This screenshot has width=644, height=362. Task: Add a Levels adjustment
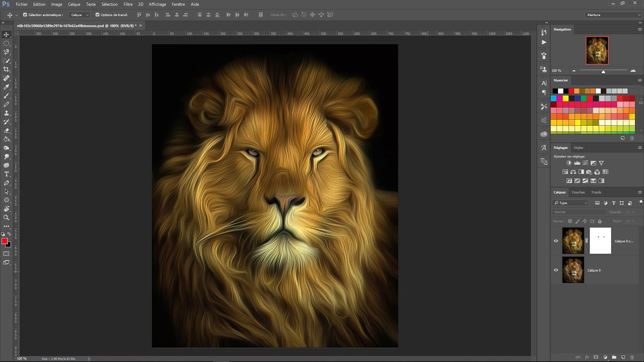tap(577, 163)
